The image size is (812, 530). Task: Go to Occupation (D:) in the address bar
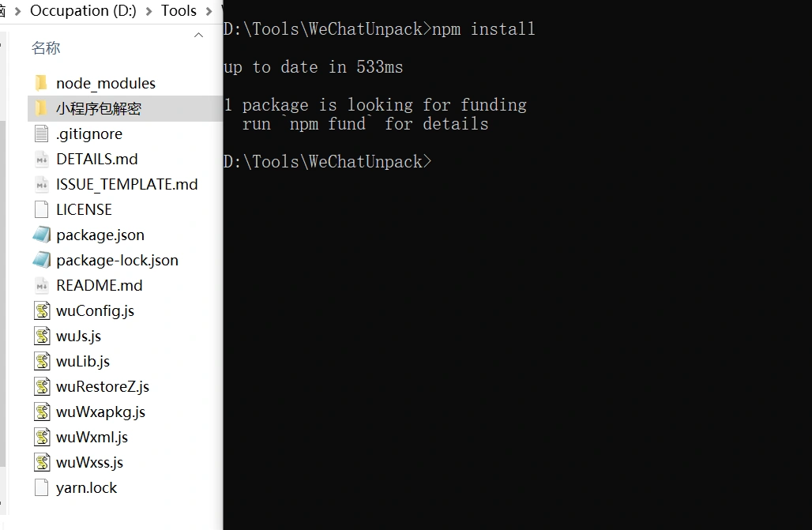tap(83, 11)
